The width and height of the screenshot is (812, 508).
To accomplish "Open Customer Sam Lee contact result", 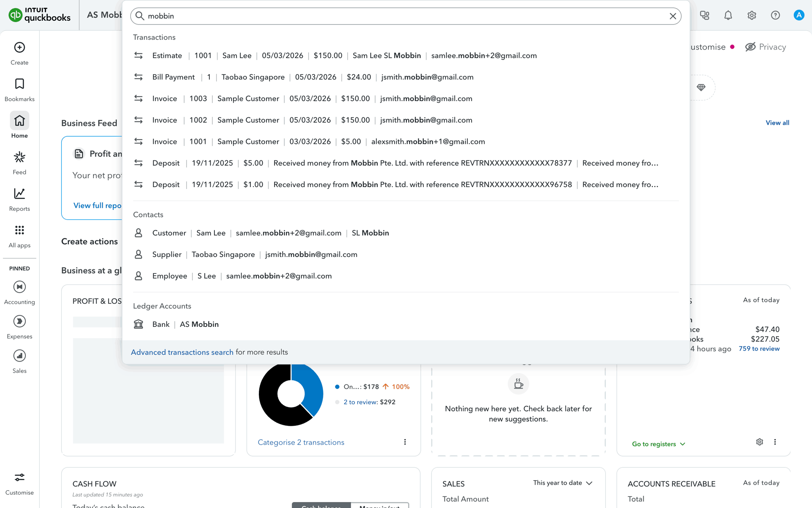I will tap(406, 233).
